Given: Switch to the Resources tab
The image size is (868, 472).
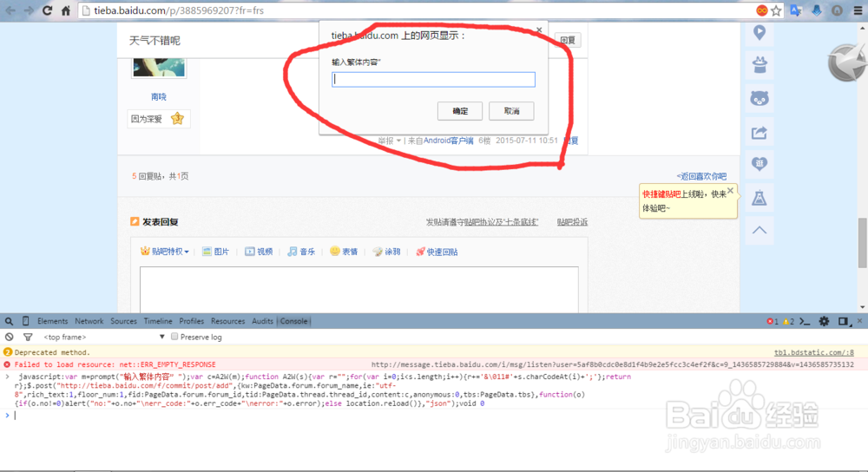Looking at the screenshot, I should 227,321.
